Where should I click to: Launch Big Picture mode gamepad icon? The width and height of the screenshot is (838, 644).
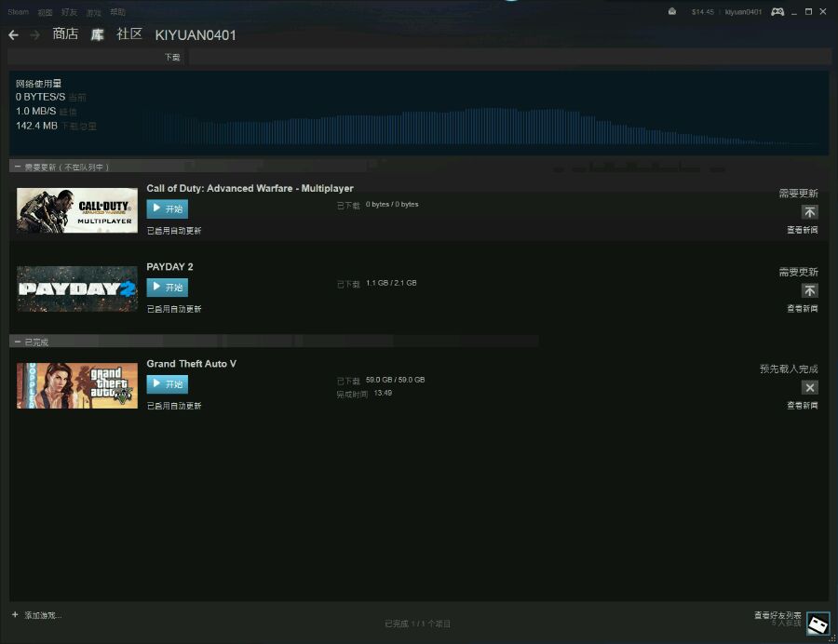[777, 12]
